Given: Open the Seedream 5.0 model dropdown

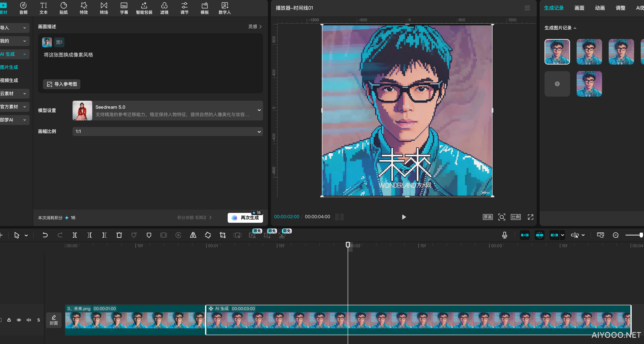Looking at the screenshot, I should (167, 111).
